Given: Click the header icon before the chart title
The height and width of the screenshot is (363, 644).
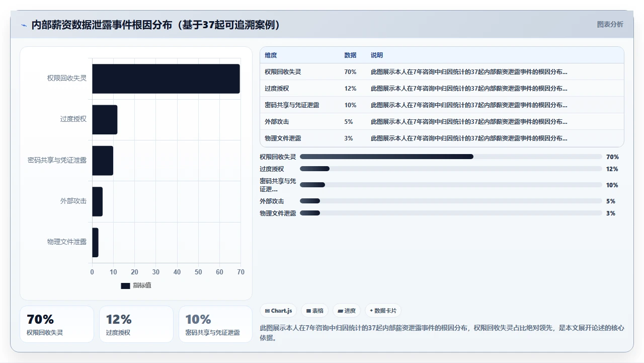Looking at the screenshot, I should [24, 25].
